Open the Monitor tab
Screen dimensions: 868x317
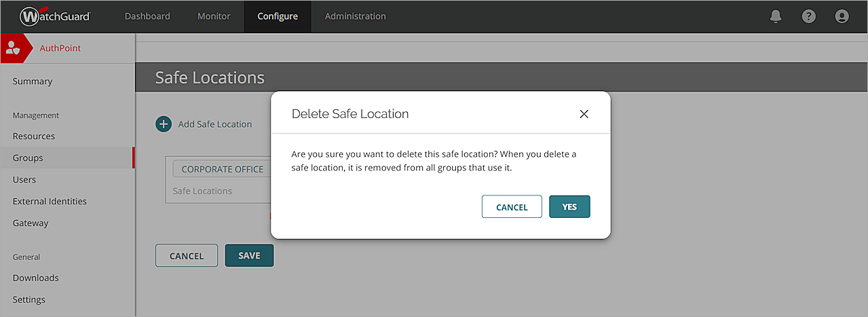coord(214,16)
